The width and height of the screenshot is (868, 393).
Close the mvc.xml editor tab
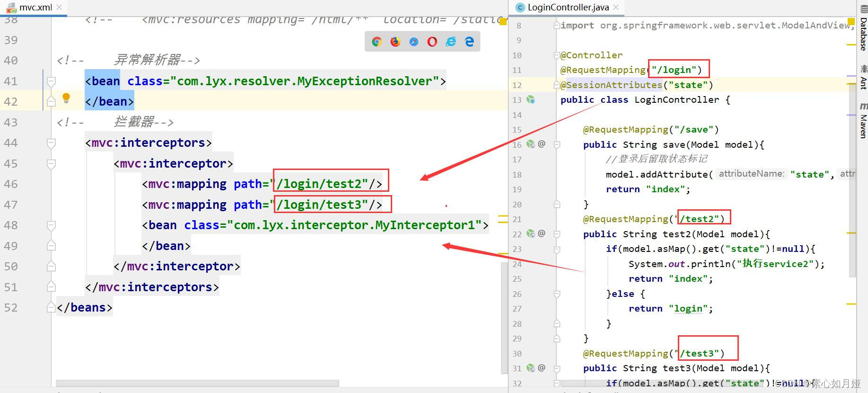click(x=59, y=7)
